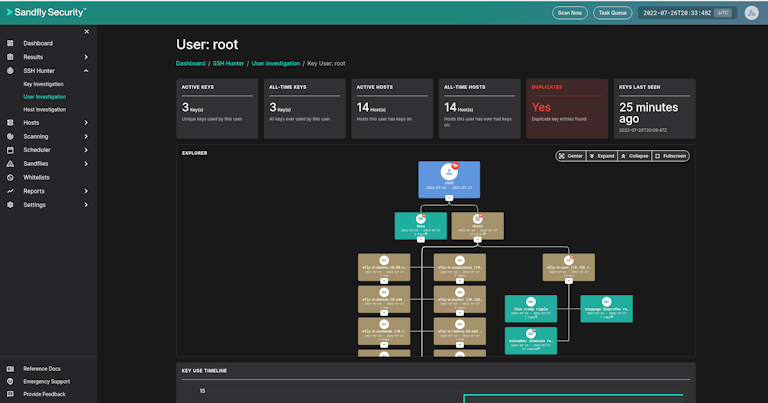Center the explorer graph
The image size is (768, 403).
[x=571, y=156]
